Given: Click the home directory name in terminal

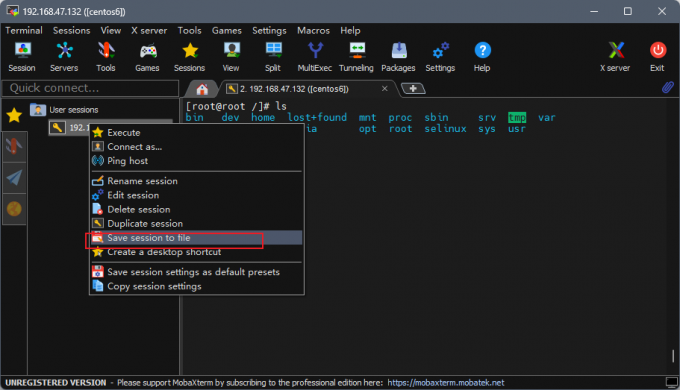Looking at the screenshot, I should tap(263, 118).
